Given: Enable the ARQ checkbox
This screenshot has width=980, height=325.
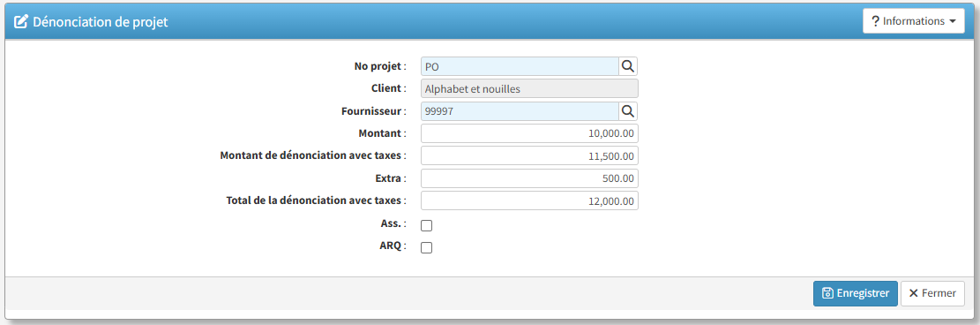Looking at the screenshot, I should click(426, 247).
